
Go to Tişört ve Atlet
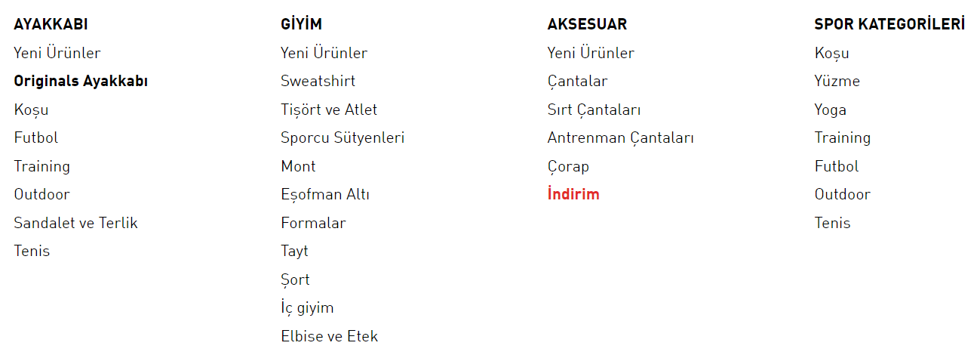pos(329,110)
